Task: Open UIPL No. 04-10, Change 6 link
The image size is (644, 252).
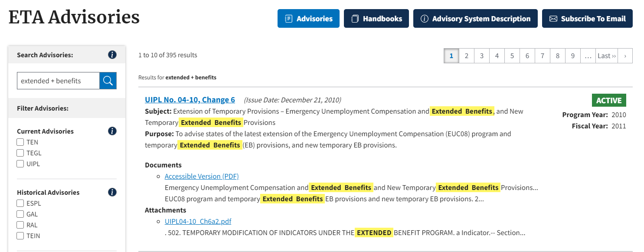Action: click(190, 100)
